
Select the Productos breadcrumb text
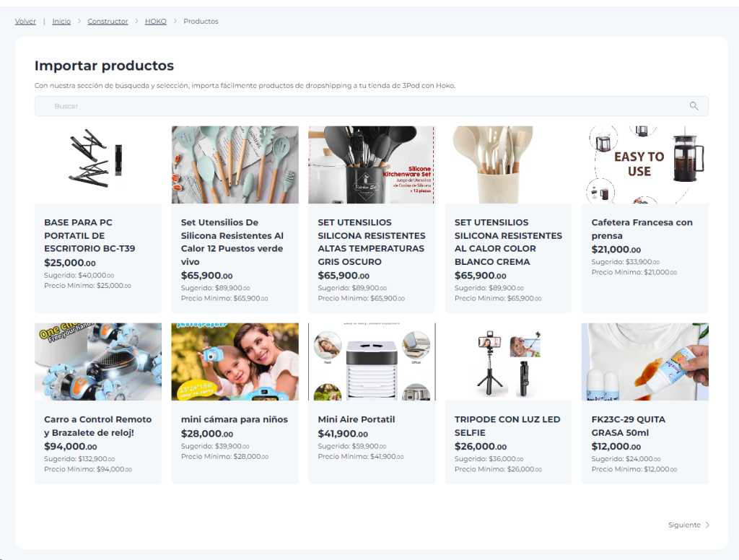pos(201,21)
